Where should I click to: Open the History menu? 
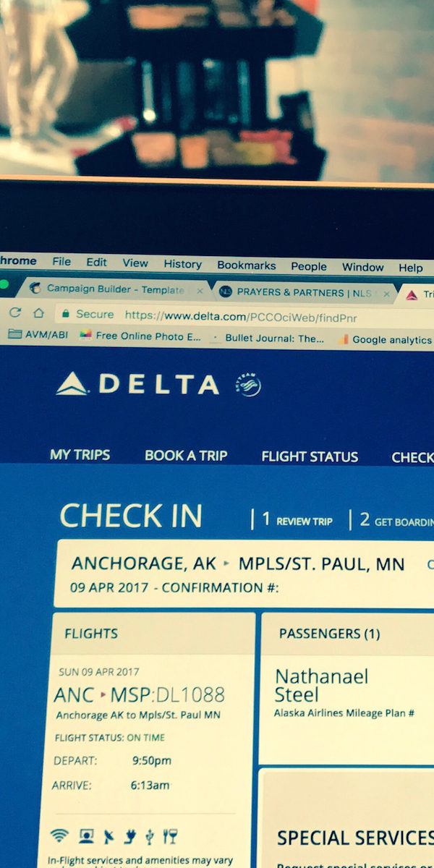tap(182, 265)
